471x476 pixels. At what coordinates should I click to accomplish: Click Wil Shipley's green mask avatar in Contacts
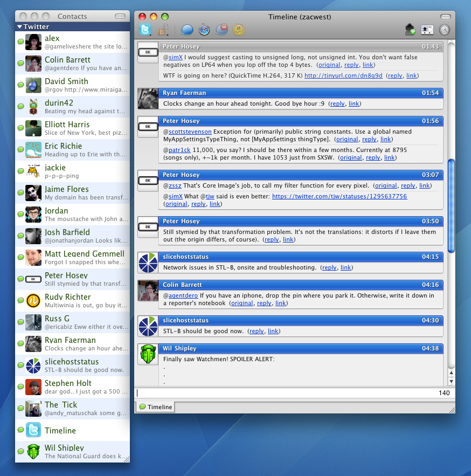(x=33, y=451)
